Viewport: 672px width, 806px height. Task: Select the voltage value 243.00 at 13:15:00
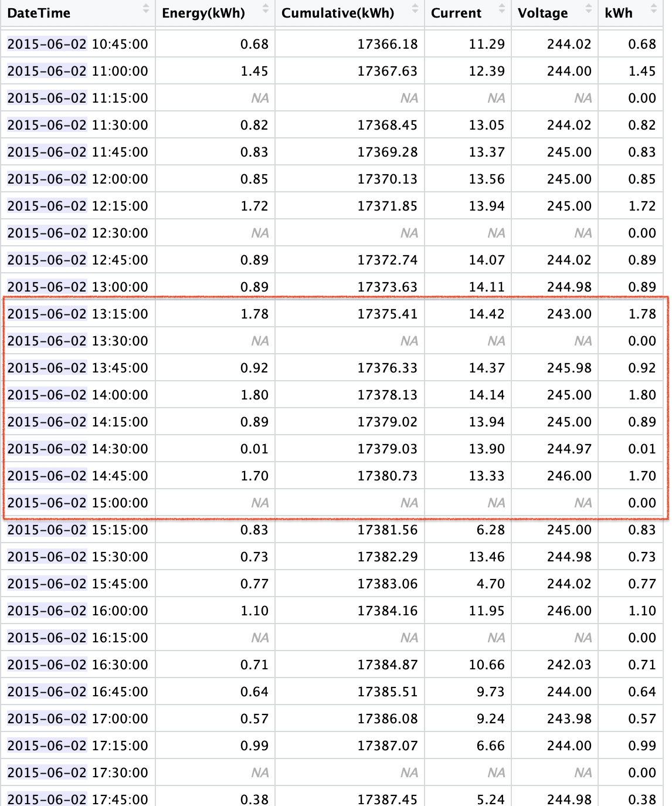point(569,314)
